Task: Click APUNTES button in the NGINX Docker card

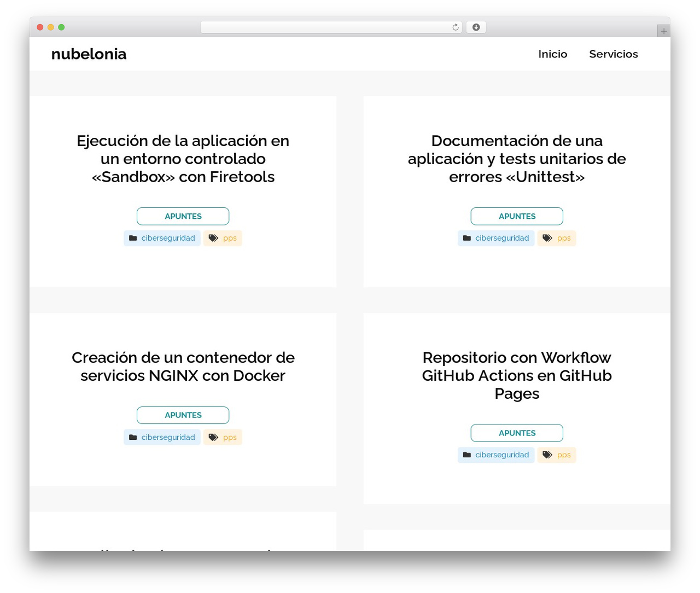Action: [183, 415]
